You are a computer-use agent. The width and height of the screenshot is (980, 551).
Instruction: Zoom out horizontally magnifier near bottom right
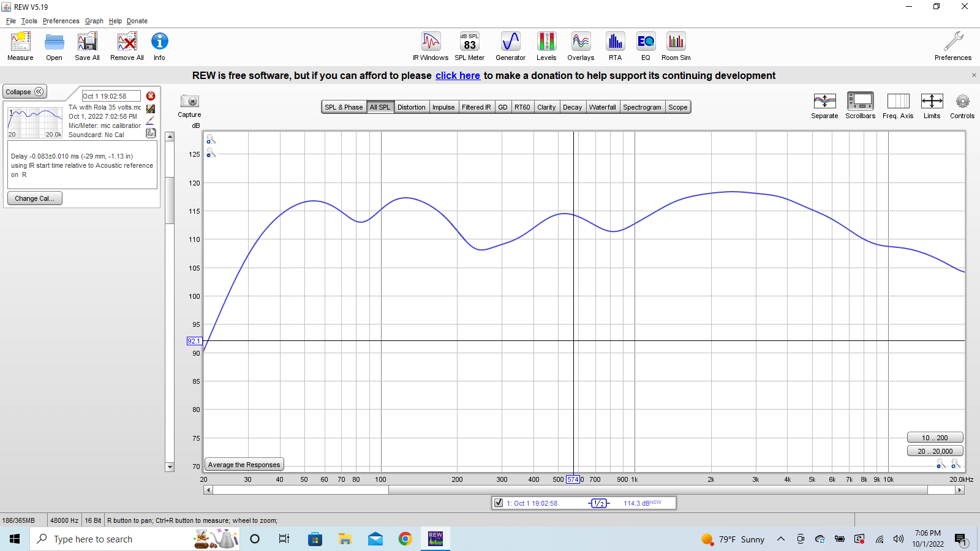[x=941, y=464]
